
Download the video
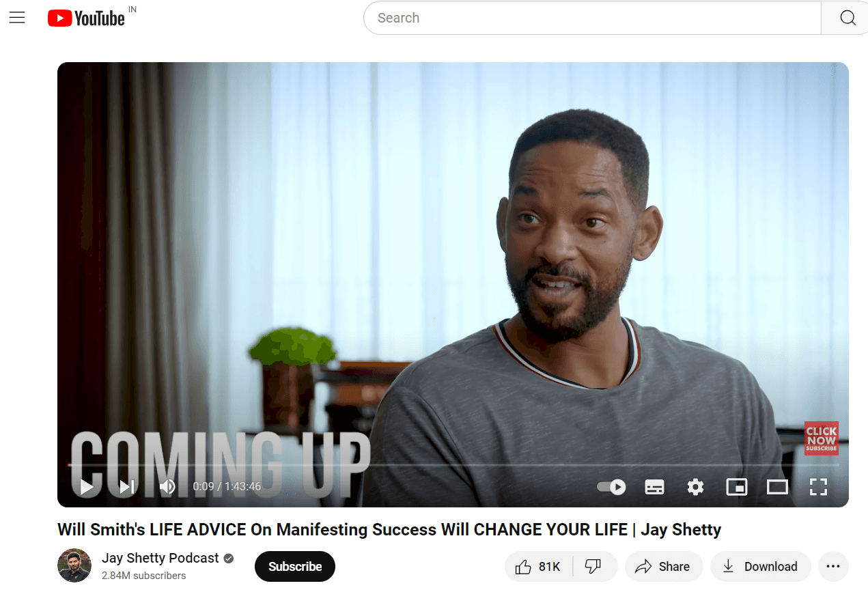tap(761, 567)
